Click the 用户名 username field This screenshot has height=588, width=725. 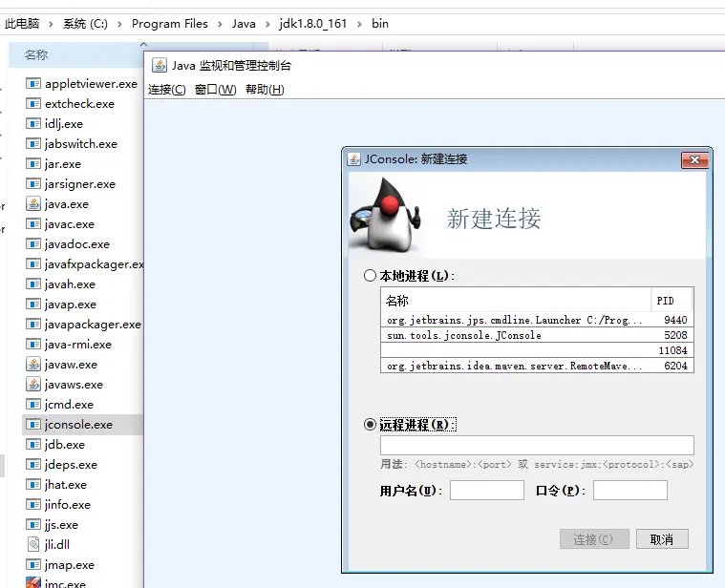487,490
